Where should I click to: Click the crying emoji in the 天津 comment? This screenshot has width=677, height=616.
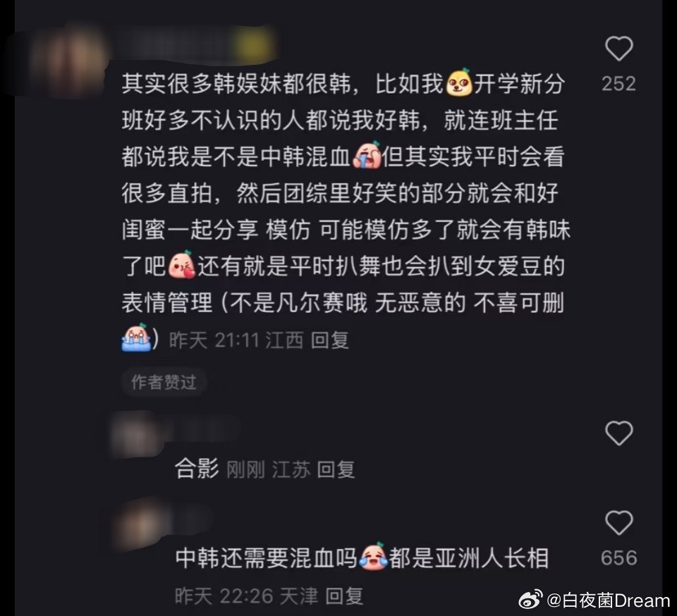pos(372,557)
